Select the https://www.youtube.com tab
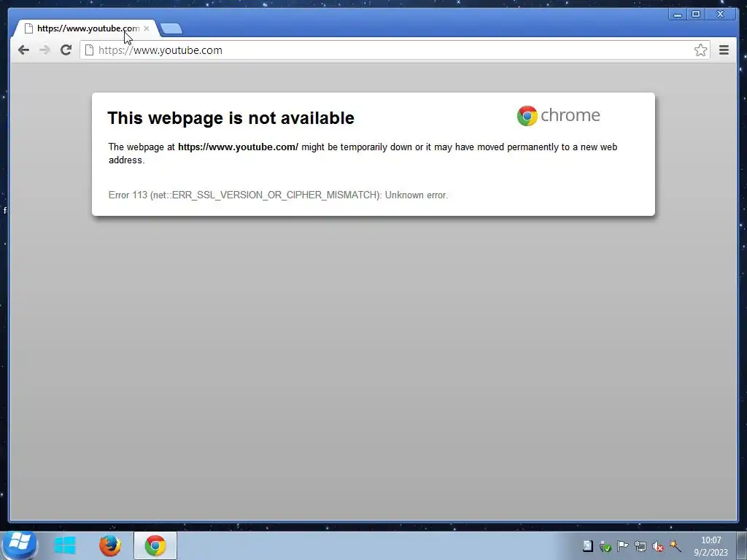747x560 pixels. pos(87,28)
